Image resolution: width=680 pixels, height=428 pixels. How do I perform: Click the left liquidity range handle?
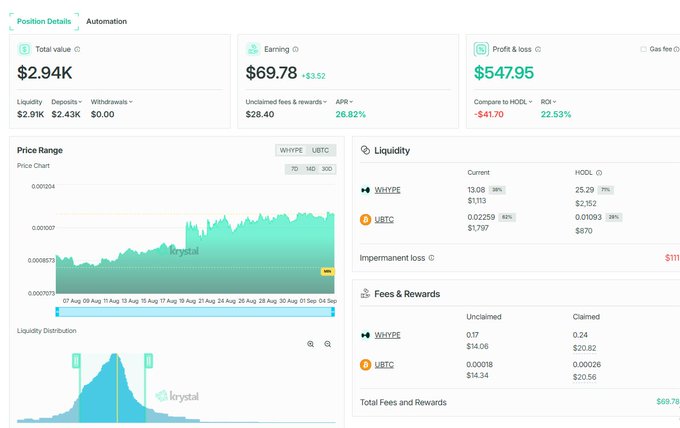[76, 361]
